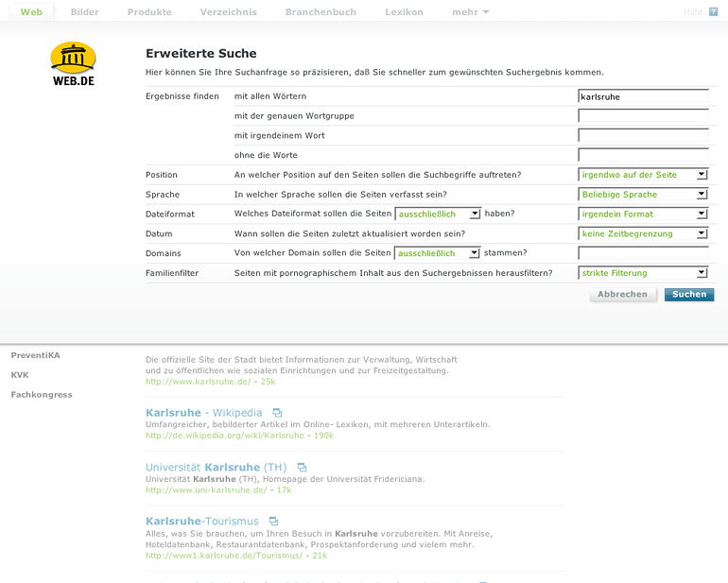The height and width of the screenshot is (583, 728).
Task: Switch to the Lexikon tab
Action: tap(404, 12)
